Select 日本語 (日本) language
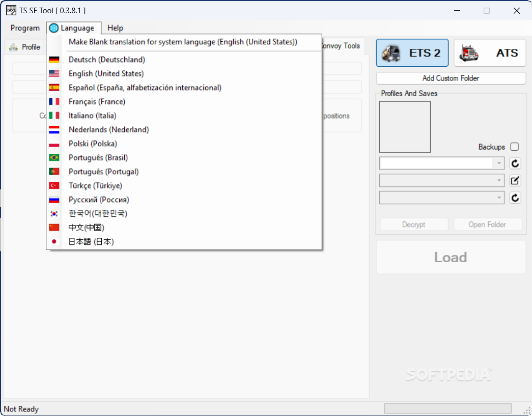 184,241
